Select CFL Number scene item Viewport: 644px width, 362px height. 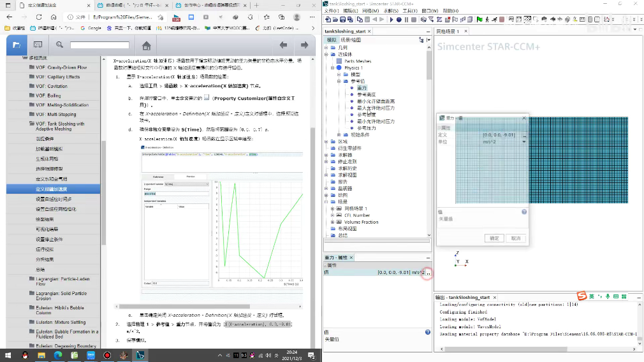pos(357,215)
